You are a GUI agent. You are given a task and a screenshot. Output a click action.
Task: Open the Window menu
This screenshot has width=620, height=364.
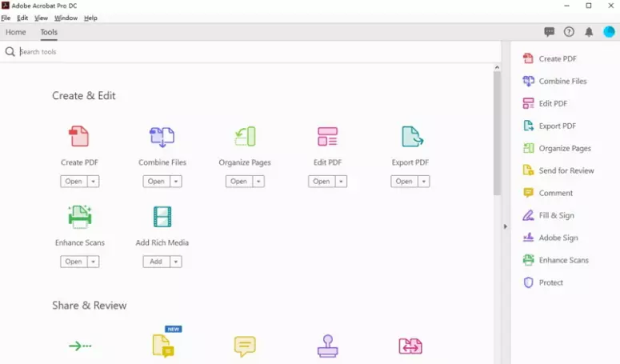coord(66,18)
